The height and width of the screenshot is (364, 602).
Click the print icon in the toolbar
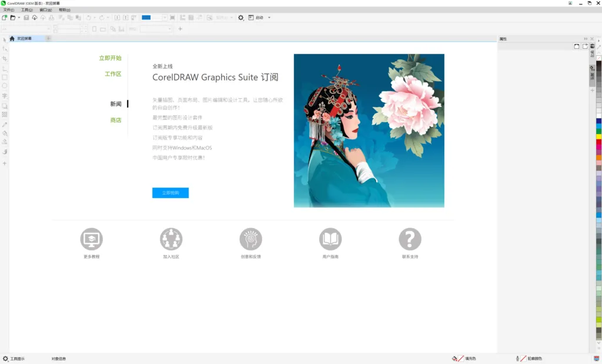(x=52, y=18)
